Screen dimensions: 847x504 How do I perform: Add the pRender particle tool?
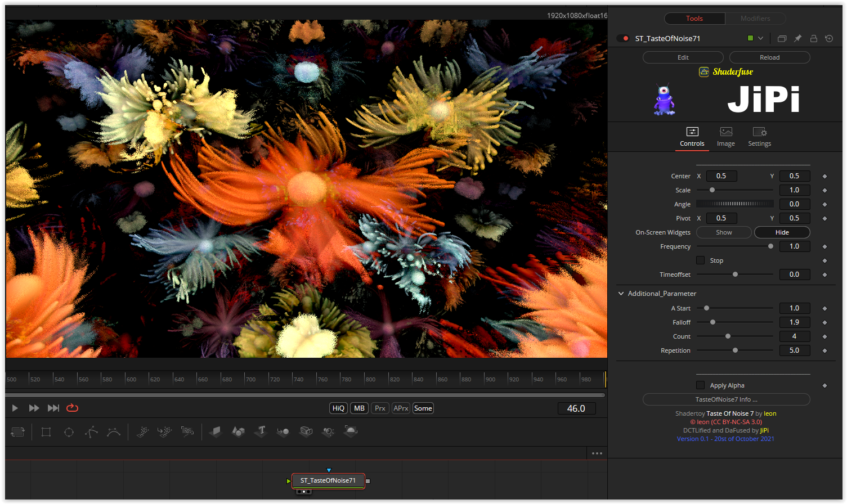(x=187, y=432)
